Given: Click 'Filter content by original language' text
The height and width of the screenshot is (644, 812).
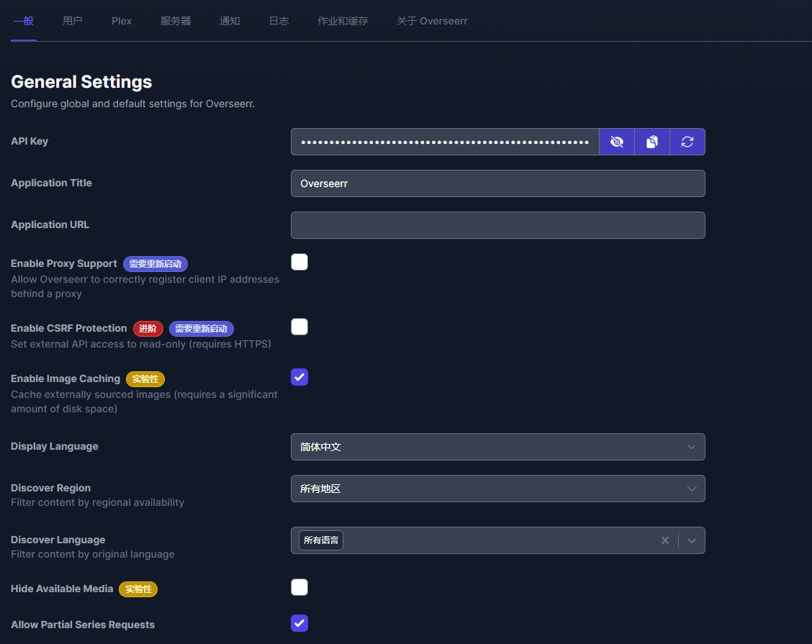Looking at the screenshot, I should pos(93,554).
